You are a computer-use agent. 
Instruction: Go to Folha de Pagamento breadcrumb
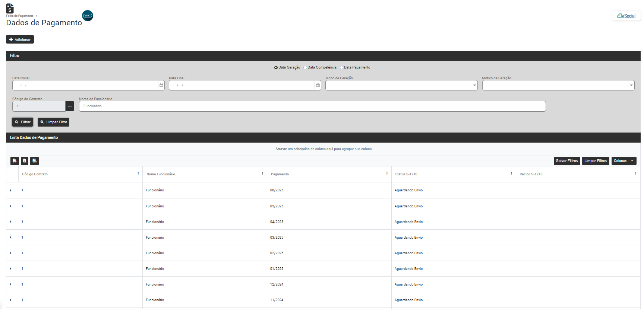[20, 16]
